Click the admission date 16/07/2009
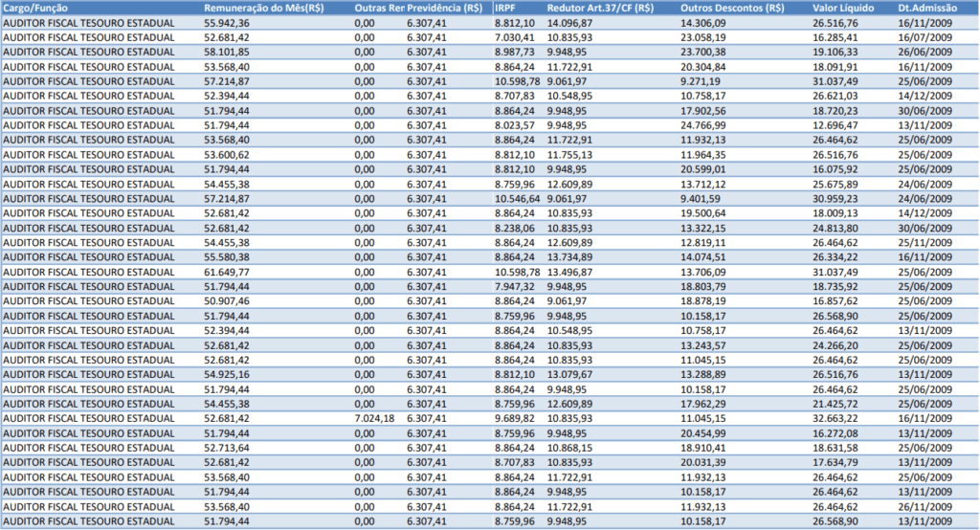This screenshot has height=530, width=980. coord(928,37)
